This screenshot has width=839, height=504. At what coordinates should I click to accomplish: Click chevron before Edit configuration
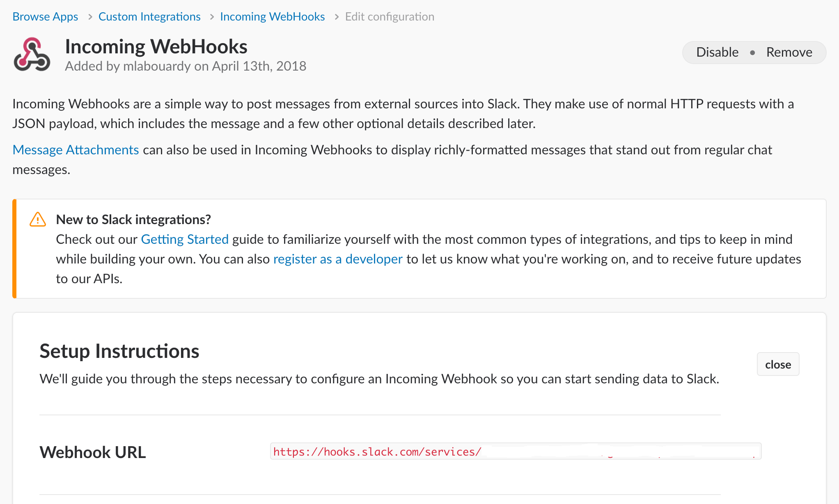click(x=337, y=17)
